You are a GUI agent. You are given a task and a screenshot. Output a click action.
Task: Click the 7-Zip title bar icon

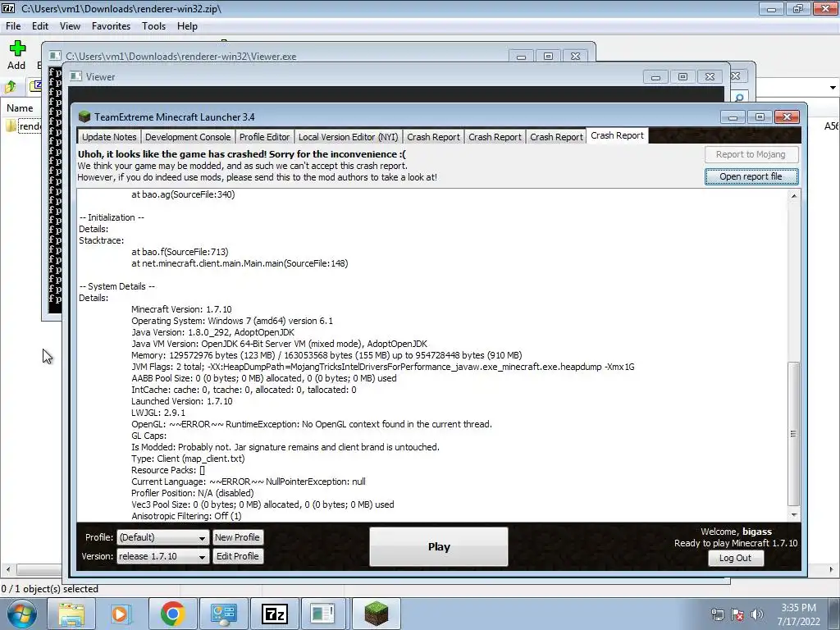click(8, 8)
